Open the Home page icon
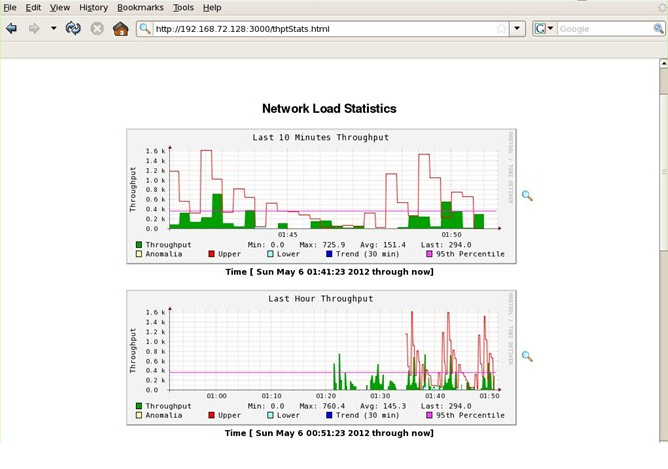 tap(121, 29)
